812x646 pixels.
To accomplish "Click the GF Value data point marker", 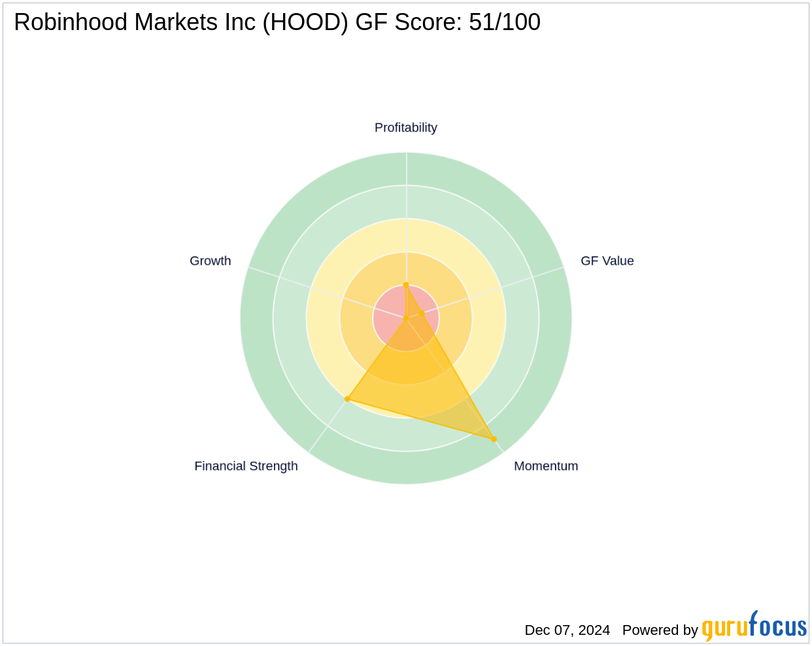I will [x=422, y=314].
